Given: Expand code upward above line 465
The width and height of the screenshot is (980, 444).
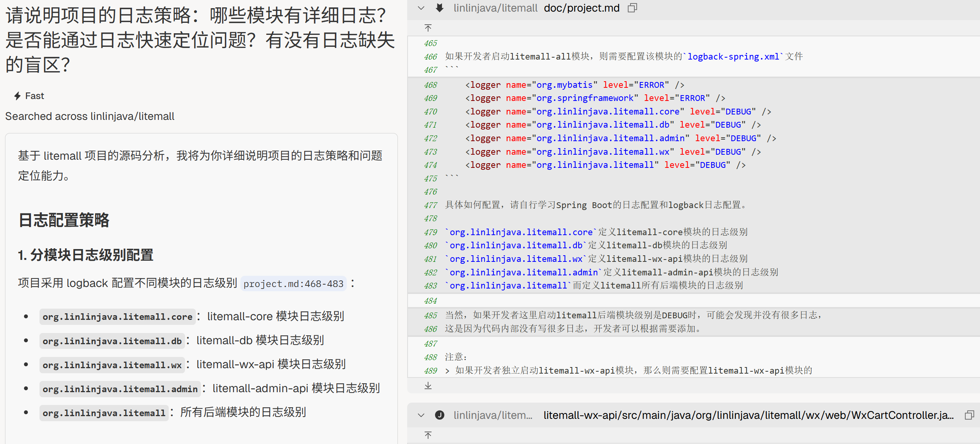Looking at the screenshot, I should (x=428, y=28).
